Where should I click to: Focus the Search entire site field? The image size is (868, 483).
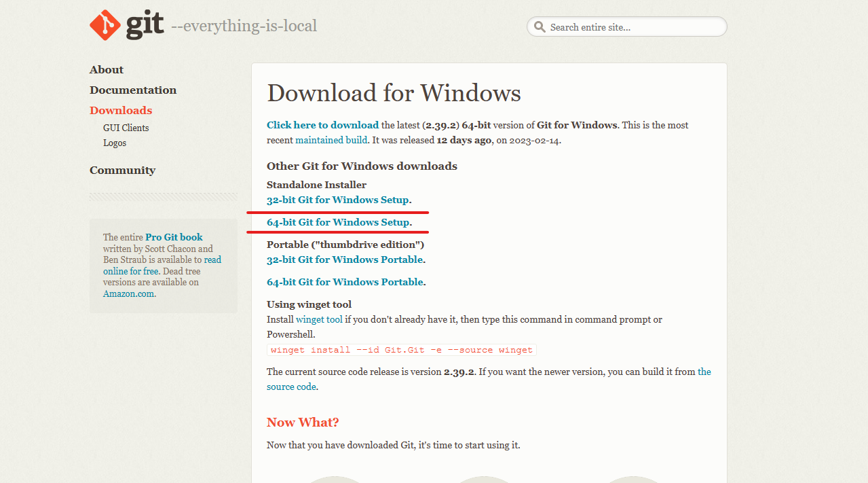click(x=626, y=27)
